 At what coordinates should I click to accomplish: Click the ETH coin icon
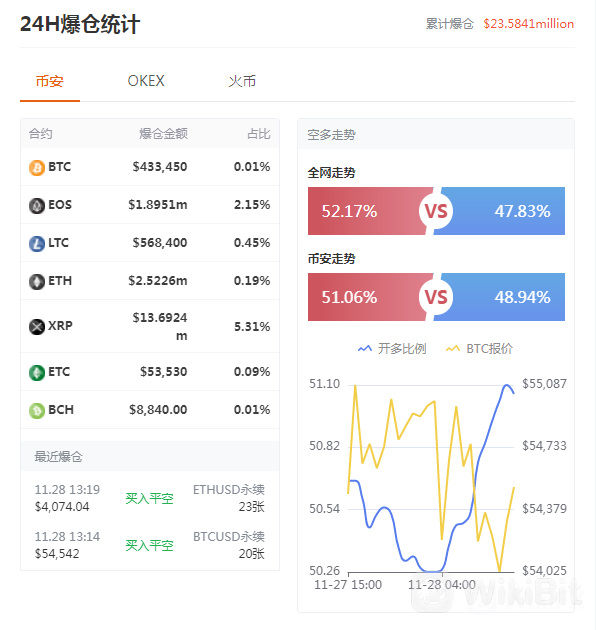37,282
